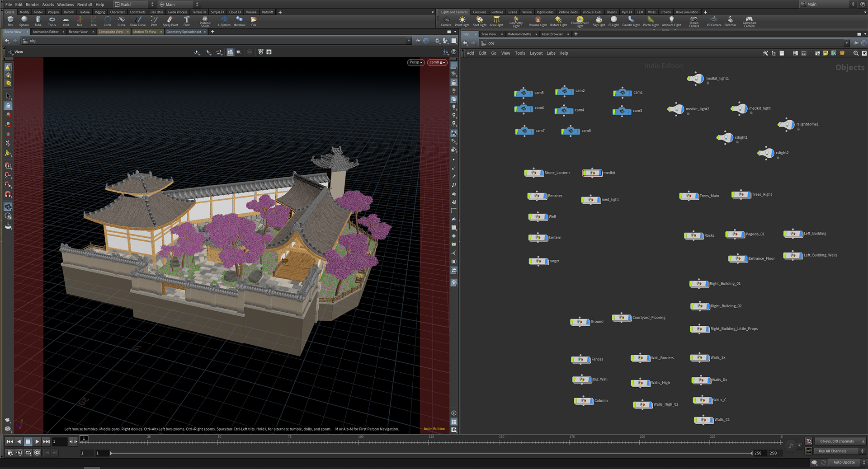Toggle display flag on Rocks node
Viewport: 868px width, 469px height.
[x=701, y=235]
